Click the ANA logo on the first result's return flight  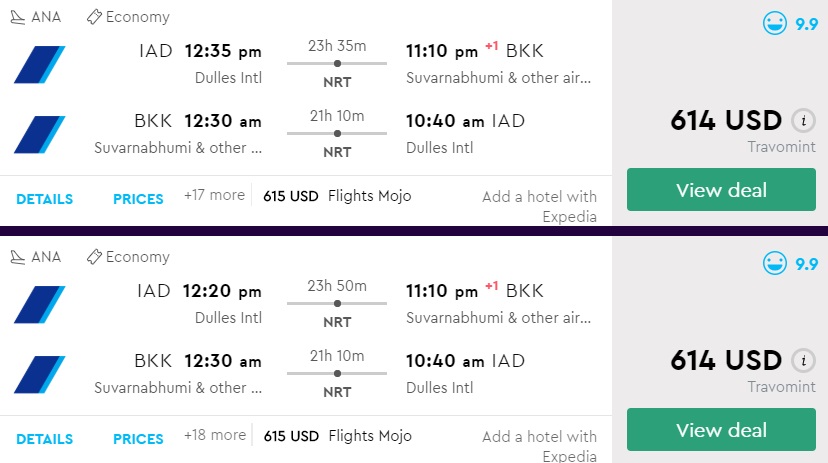[x=40, y=134]
